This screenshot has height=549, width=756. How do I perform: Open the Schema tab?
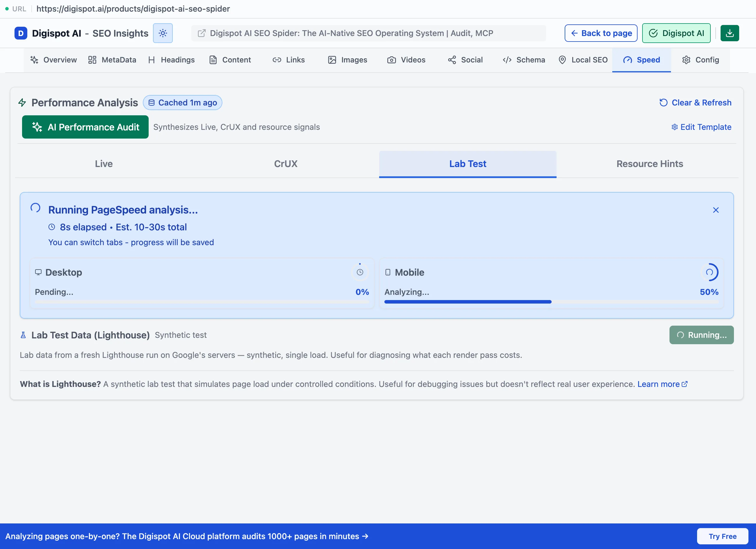click(x=524, y=60)
